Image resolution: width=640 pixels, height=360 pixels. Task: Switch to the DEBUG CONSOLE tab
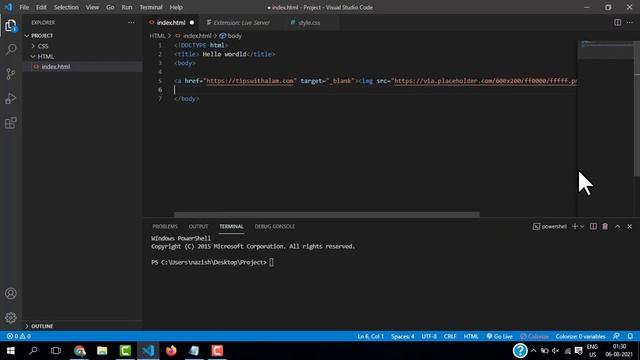click(275, 226)
